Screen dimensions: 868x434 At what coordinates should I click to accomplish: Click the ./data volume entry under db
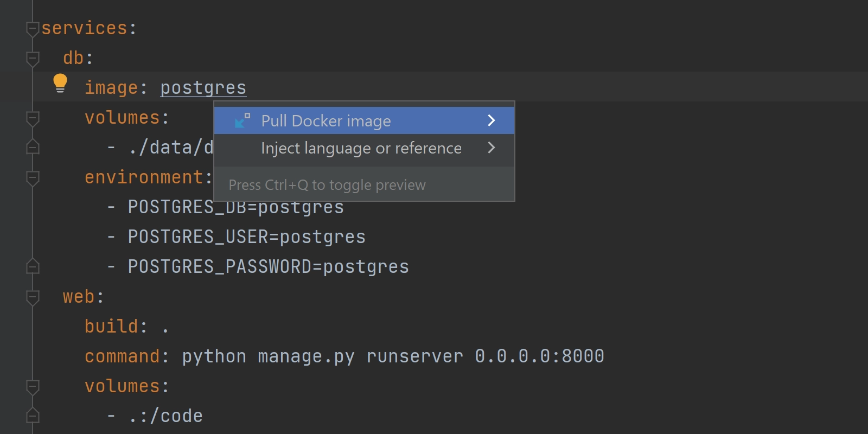point(171,148)
